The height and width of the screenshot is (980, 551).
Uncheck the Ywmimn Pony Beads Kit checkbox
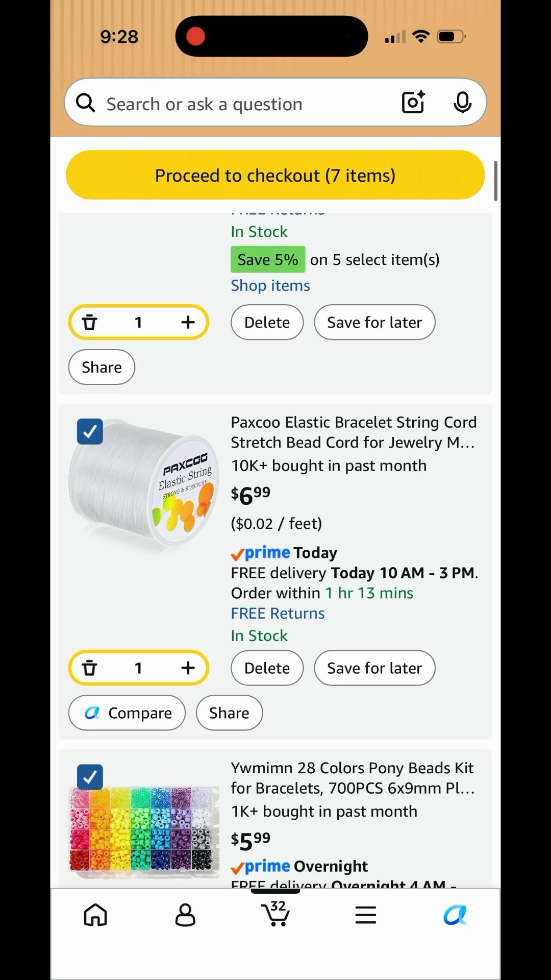[90, 777]
